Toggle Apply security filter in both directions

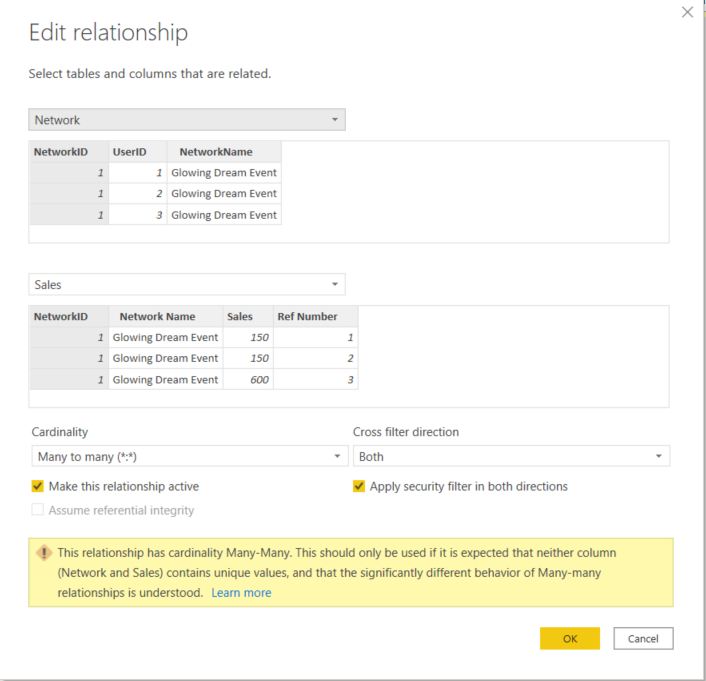tap(359, 486)
